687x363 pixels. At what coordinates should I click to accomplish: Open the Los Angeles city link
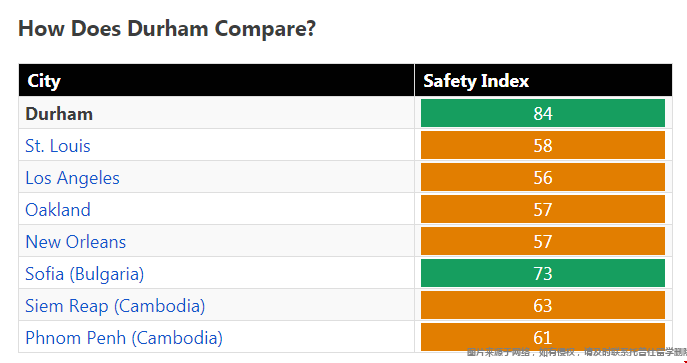tap(72, 178)
